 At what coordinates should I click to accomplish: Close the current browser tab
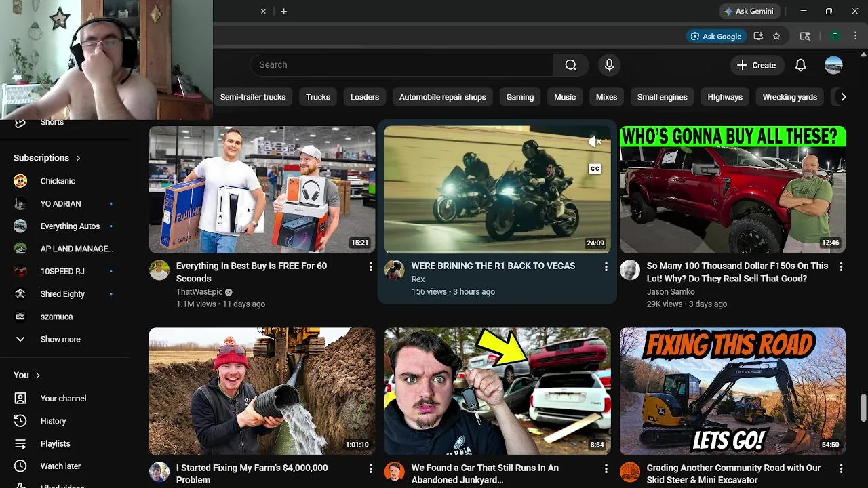[x=263, y=11]
